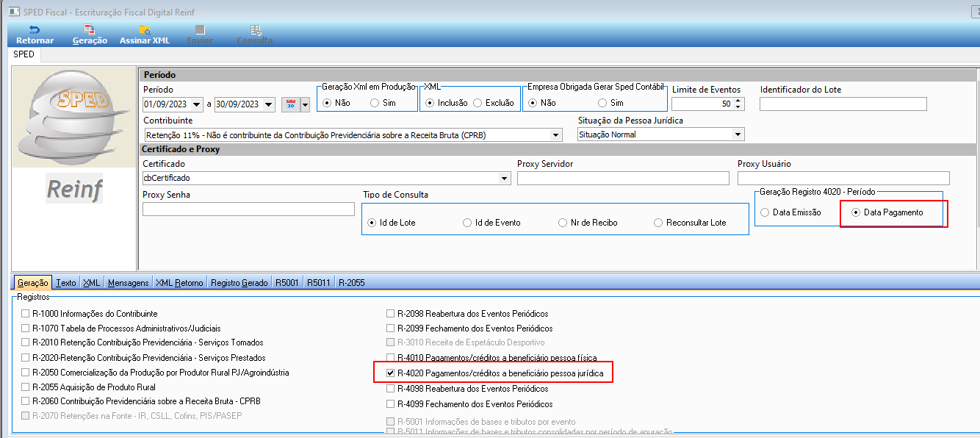Check R-2055 Aquisição de Produto Rural

26,387
